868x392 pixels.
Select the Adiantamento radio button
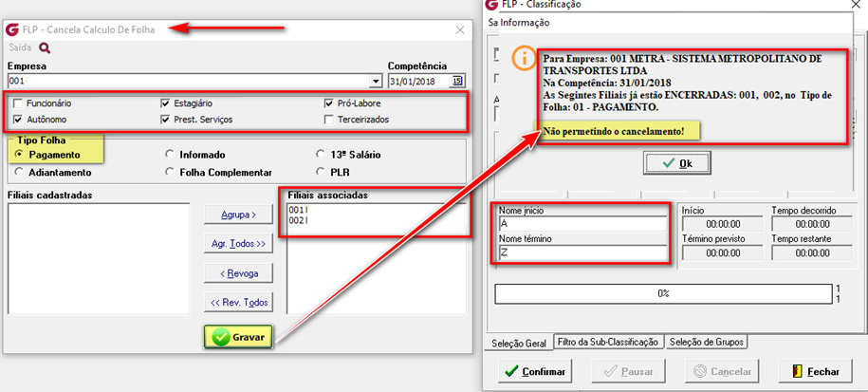[20, 172]
